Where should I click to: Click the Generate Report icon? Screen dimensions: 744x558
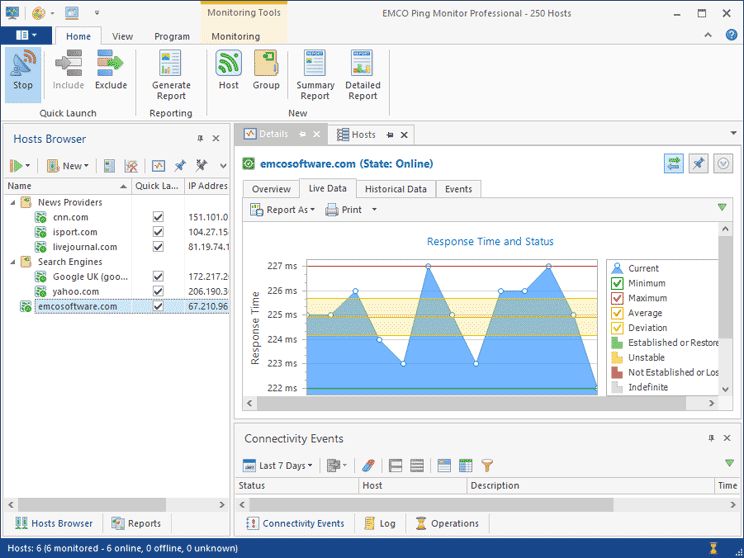(x=170, y=63)
